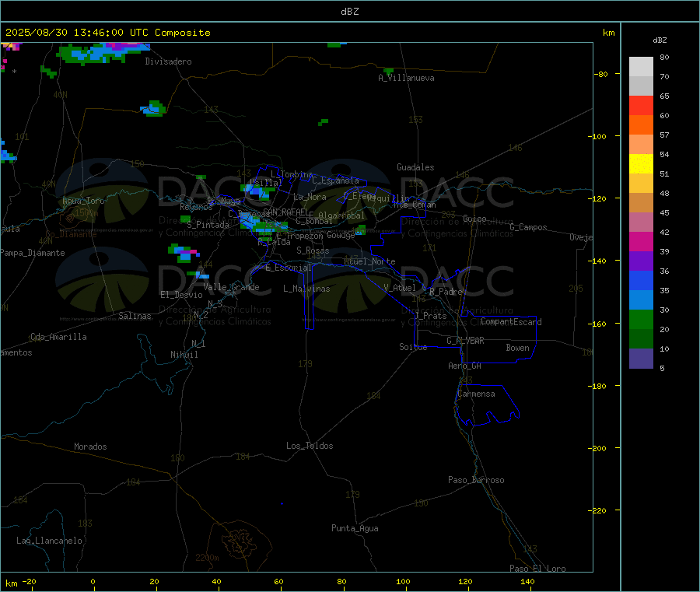Click the Paso_Barroso map label

[x=476, y=480]
